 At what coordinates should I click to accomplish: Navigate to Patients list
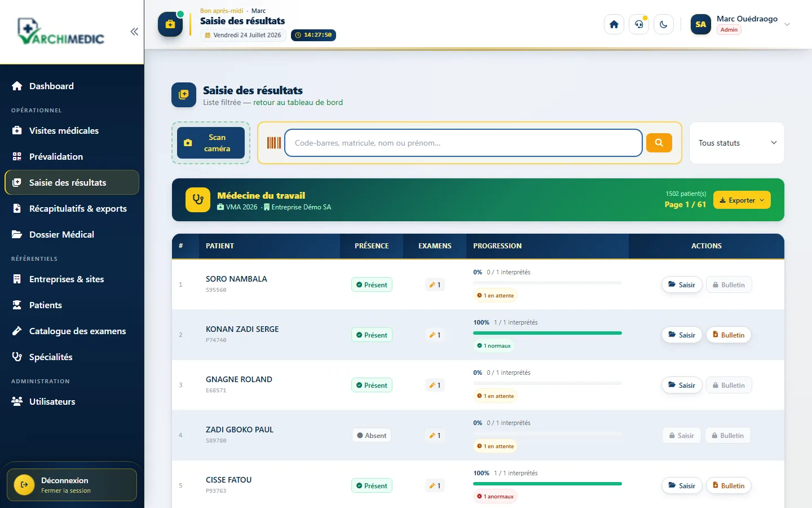click(72, 305)
